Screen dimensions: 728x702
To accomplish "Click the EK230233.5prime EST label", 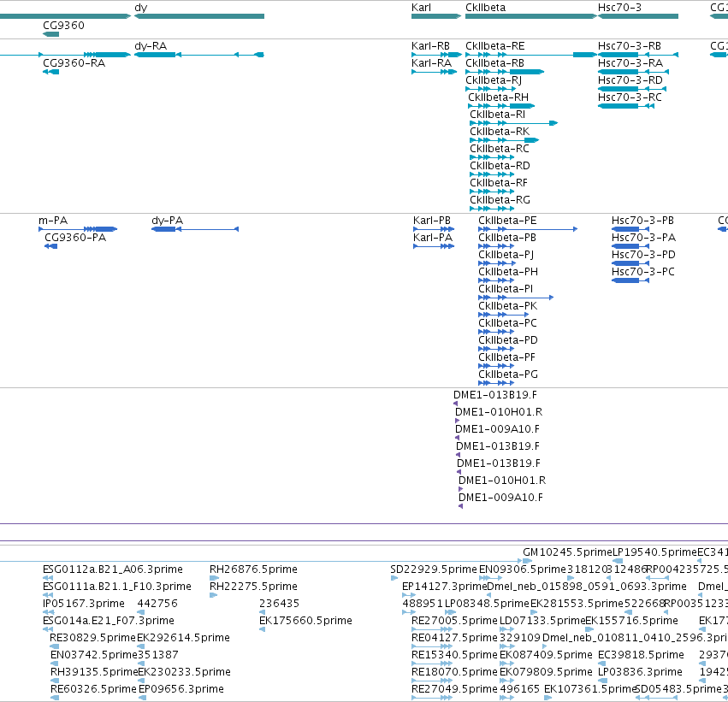I will coord(184,672).
